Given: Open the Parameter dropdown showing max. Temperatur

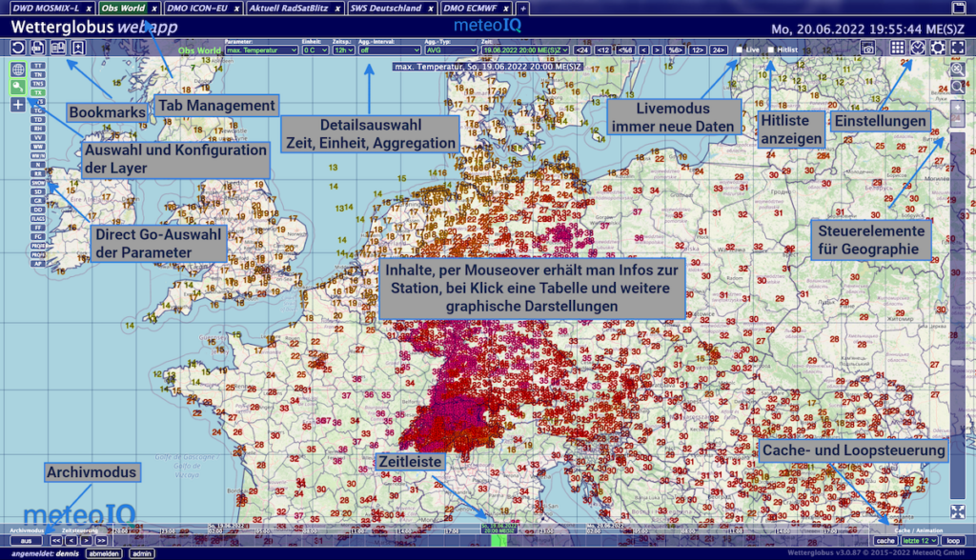Looking at the screenshot, I should coord(262,50).
